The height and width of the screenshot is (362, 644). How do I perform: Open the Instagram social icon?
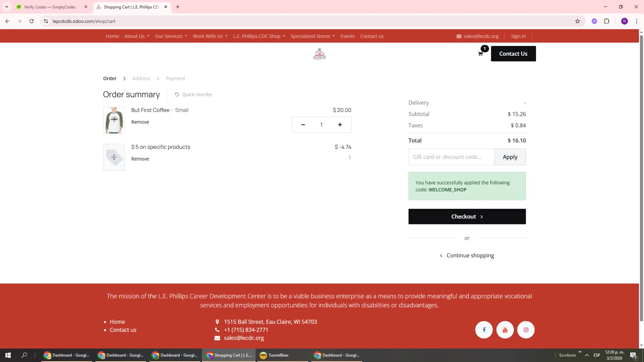(x=526, y=330)
